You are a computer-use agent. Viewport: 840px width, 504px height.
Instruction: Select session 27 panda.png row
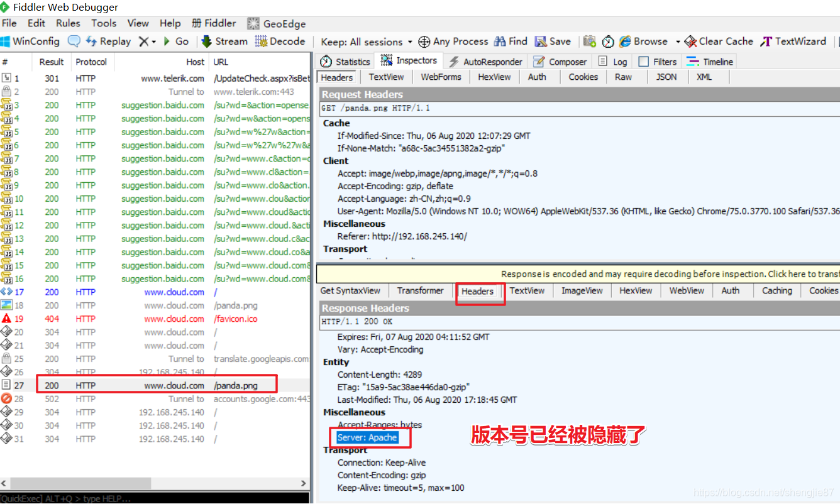pos(155,385)
